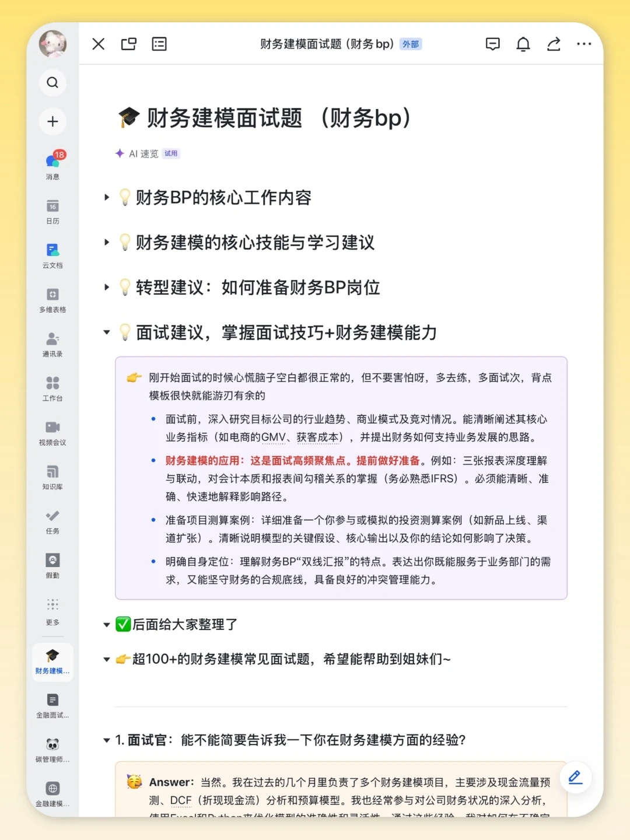The width and height of the screenshot is (630, 840).
Task: Expand the 超100+的财务建模常见面试题 section
Action: pos(107,660)
